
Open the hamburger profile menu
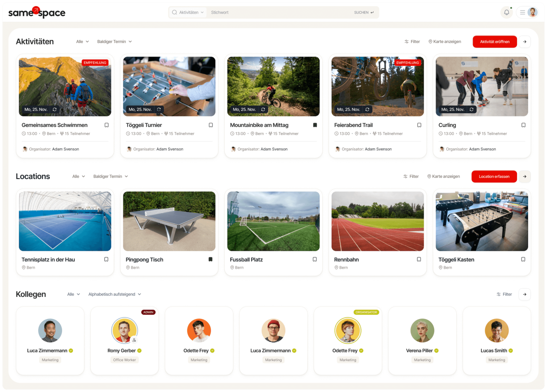tap(522, 12)
